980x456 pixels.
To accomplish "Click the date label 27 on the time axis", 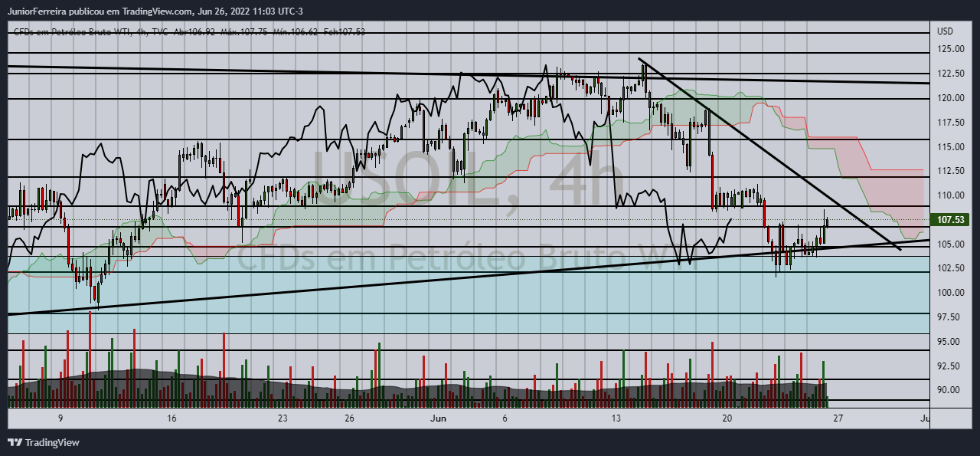I will [x=838, y=418].
